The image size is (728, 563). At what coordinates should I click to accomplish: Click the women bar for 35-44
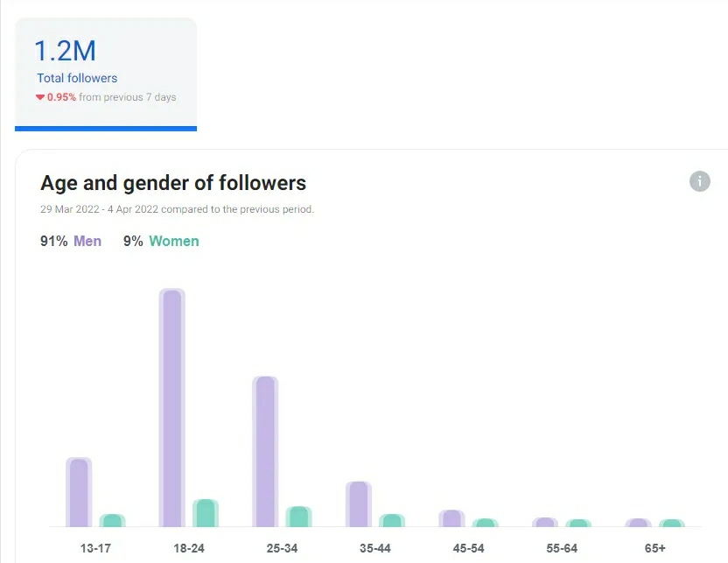pos(392,520)
